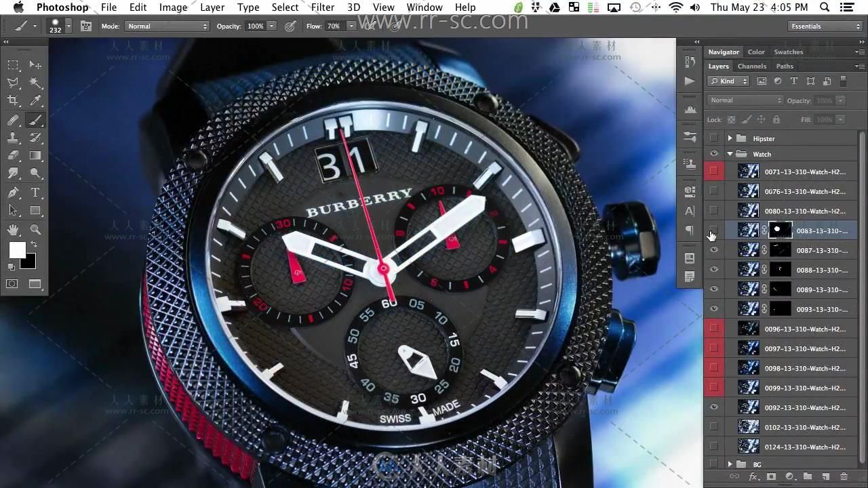Expand the Hipster layer group
Screen dimensions: 868x488
click(x=730, y=138)
